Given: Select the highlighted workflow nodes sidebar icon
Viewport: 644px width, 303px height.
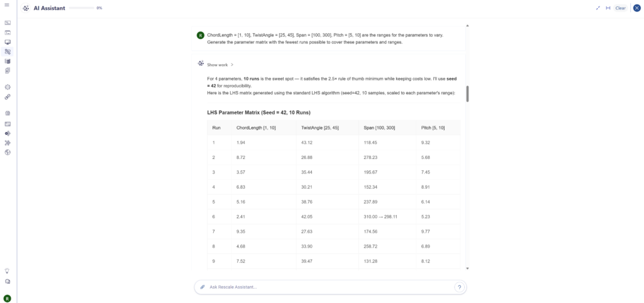Looking at the screenshot, I should (x=8, y=52).
